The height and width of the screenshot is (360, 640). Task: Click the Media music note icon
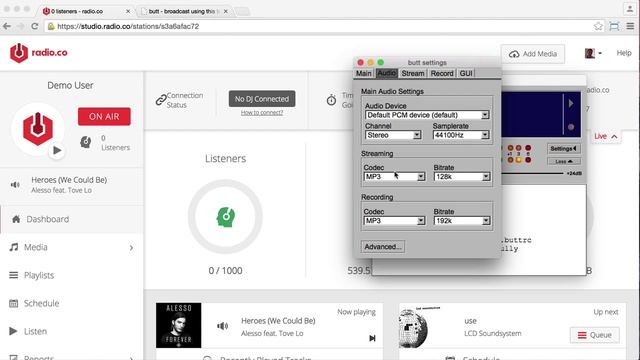pyautogui.click(x=14, y=247)
